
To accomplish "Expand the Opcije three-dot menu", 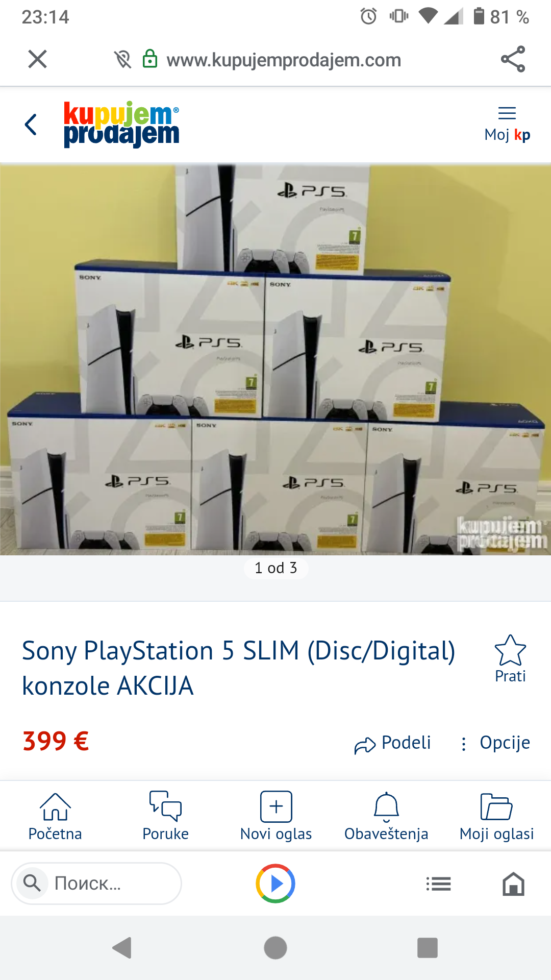I will pyautogui.click(x=495, y=743).
